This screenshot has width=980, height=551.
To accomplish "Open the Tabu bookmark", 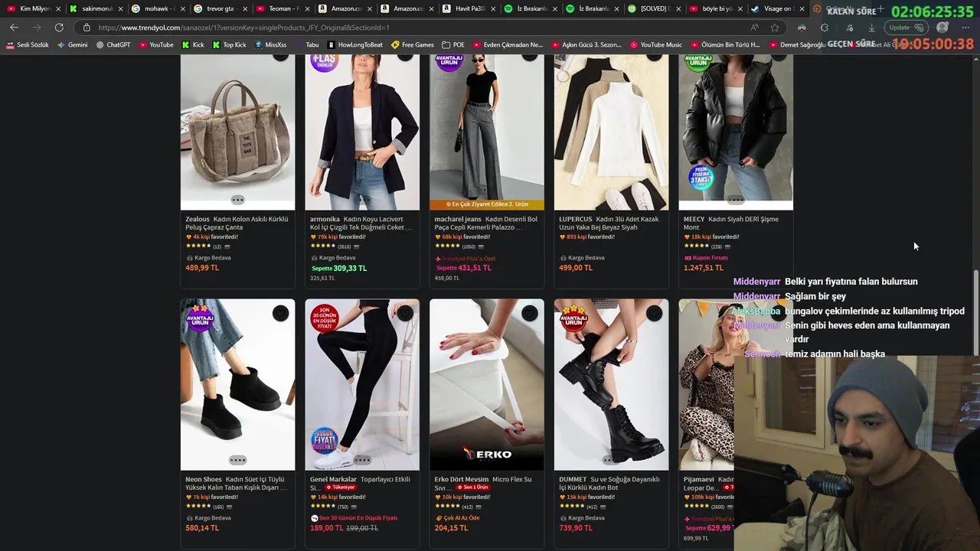I will 308,45.
